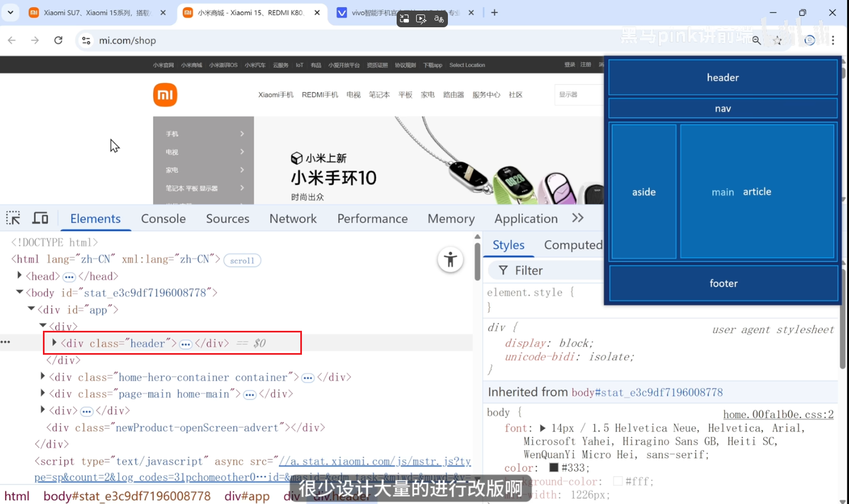Screen dimensions: 849x504
Task: Toggle the device toolbar icon
Action: 40,218
